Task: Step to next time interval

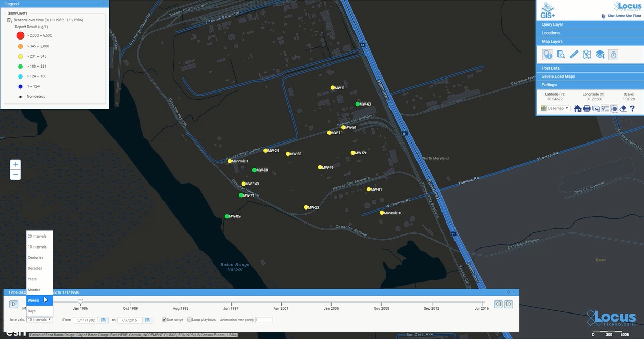Action: coord(509,304)
